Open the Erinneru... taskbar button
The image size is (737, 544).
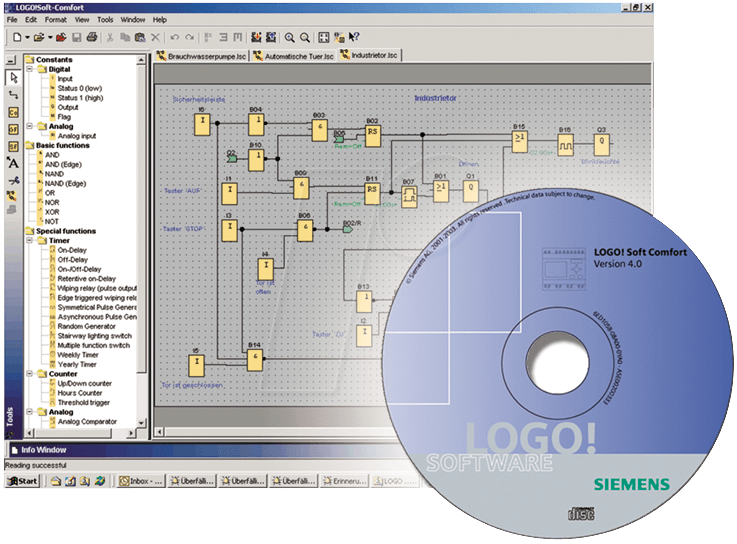click(x=345, y=481)
